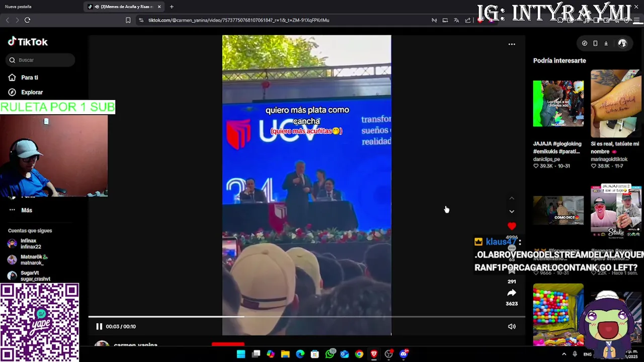
Task: Go forward in browser history
Action: (x=17, y=20)
